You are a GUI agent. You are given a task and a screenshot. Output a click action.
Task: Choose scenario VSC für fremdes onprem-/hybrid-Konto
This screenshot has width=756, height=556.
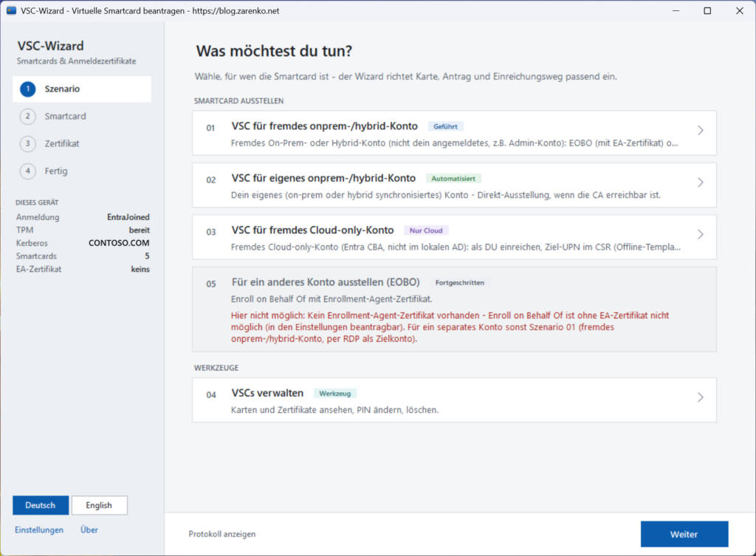pos(454,133)
